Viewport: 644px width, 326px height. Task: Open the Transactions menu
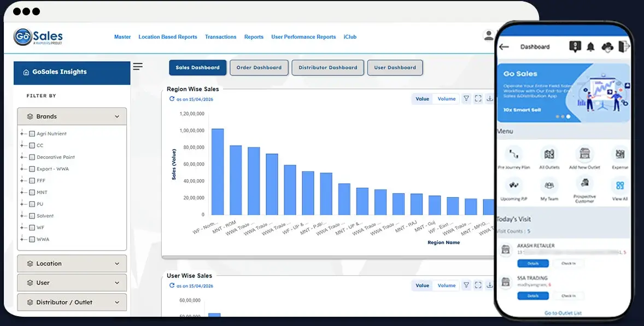pyautogui.click(x=220, y=37)
